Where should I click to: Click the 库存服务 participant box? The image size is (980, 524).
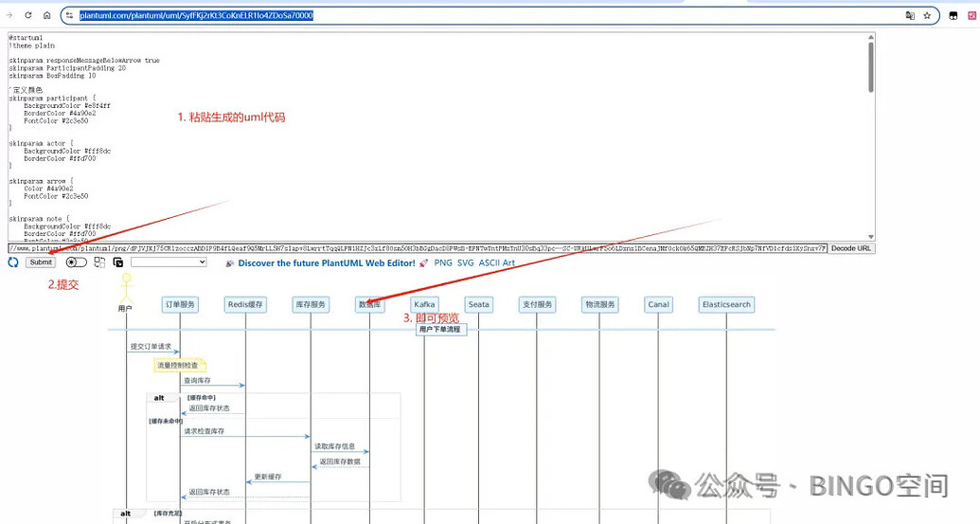pos(311,304)
